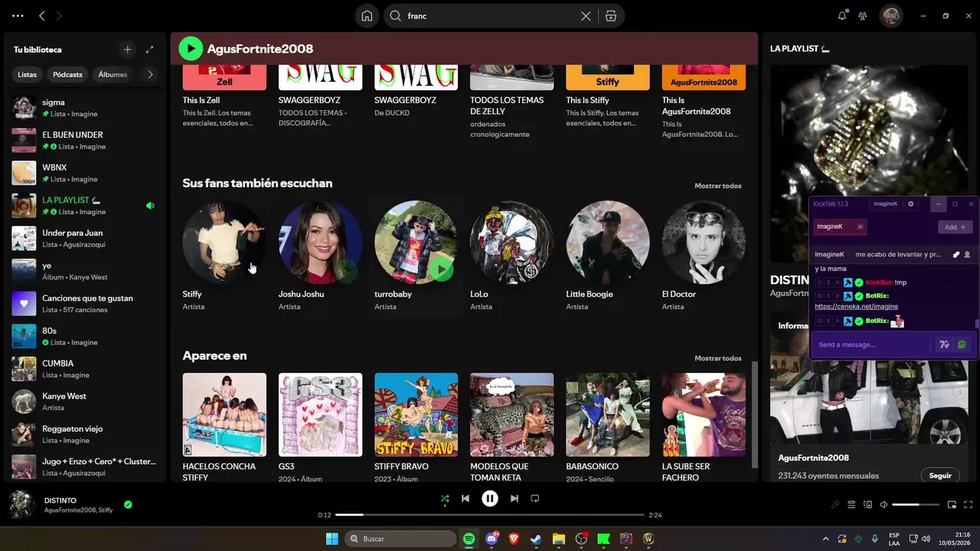The height and width of the screenshot is (551, 980).
Task: Toggle lyrics microphone icon
Action: [x=835, y=505]
